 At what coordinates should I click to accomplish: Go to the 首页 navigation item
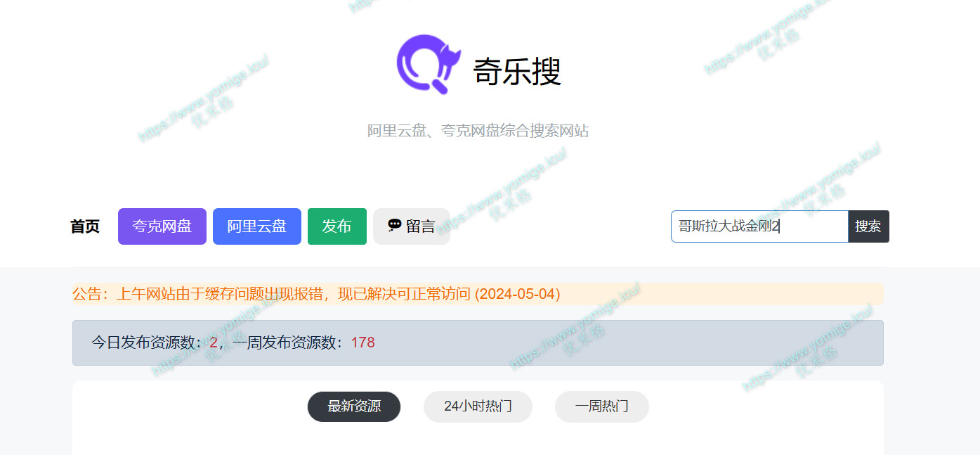click(85, 226)
